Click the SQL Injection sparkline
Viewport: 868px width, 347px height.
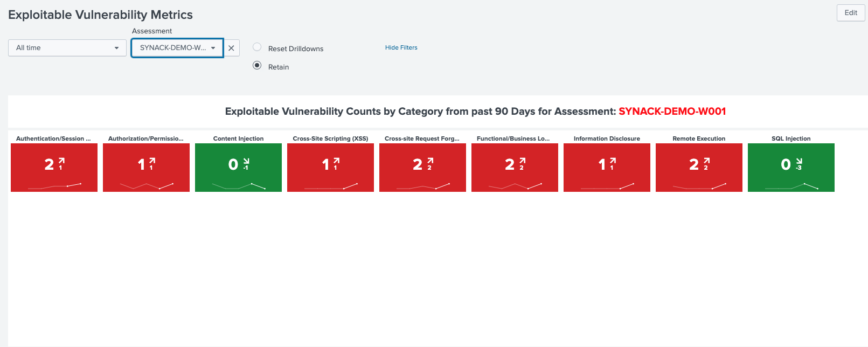(x=791, y=186)
